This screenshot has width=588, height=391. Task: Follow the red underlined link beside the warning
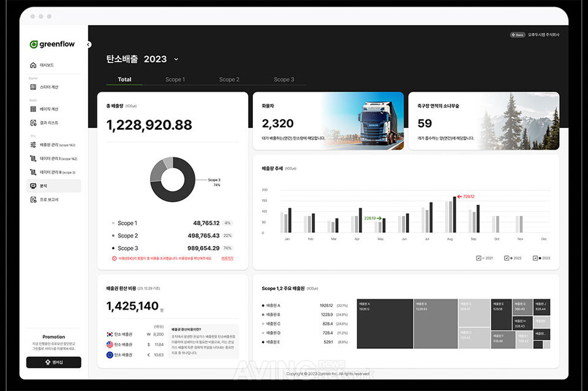pos(227,258)
